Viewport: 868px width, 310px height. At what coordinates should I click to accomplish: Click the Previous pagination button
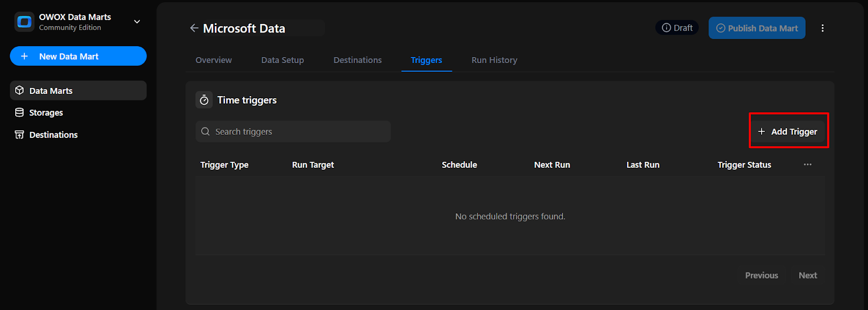pos(762,275)
